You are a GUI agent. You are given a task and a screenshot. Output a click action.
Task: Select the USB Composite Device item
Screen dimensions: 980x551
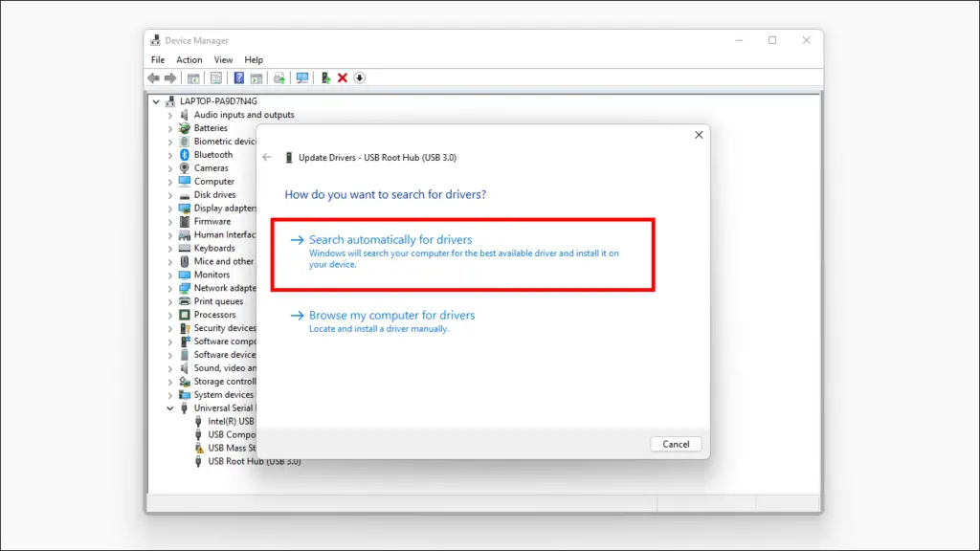[232, 435]
